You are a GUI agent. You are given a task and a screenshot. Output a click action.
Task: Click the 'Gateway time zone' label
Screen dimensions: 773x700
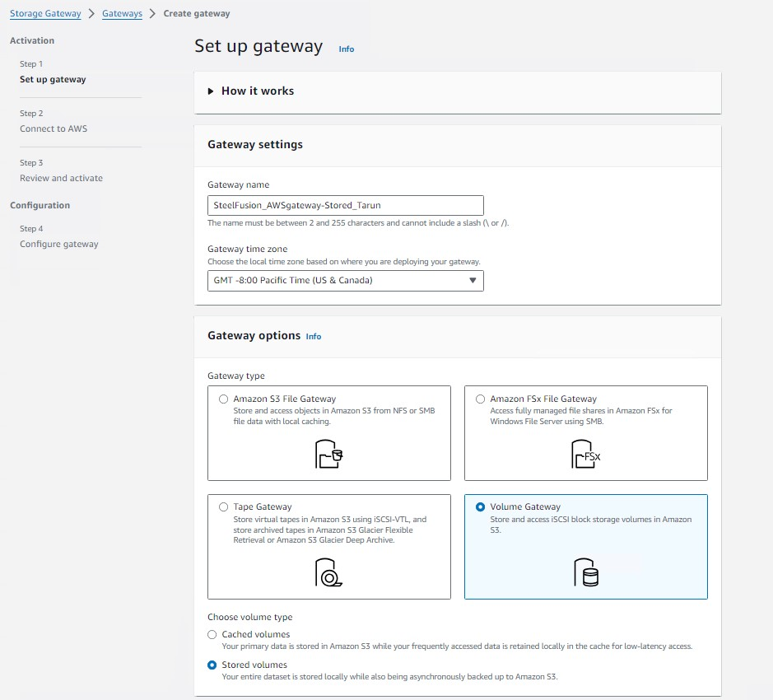click(248, 250)
